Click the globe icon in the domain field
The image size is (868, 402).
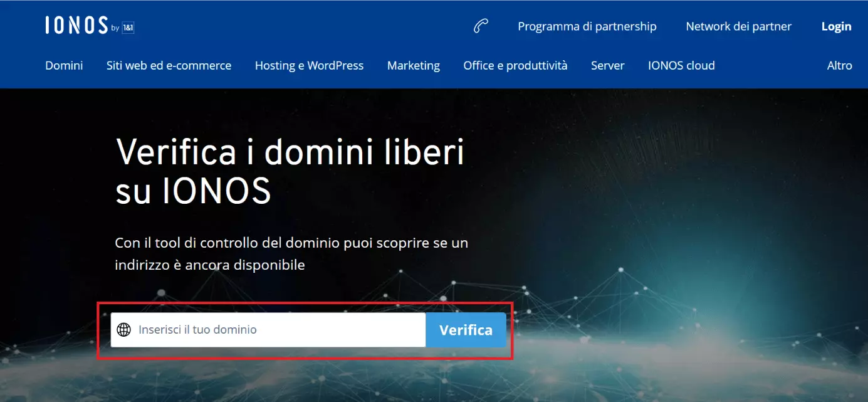(124, 330)
